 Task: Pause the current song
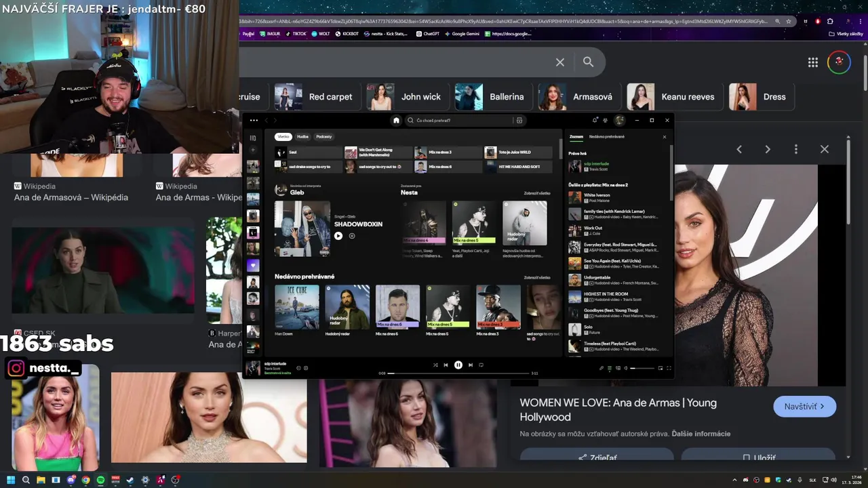[458, 365]
